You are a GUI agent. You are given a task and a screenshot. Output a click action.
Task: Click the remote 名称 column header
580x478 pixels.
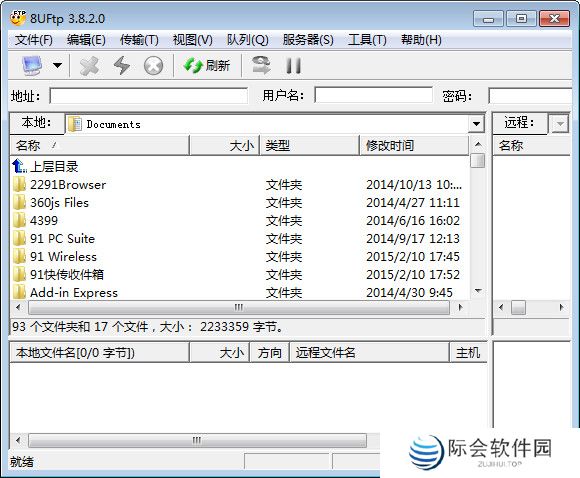pos(532,145)
